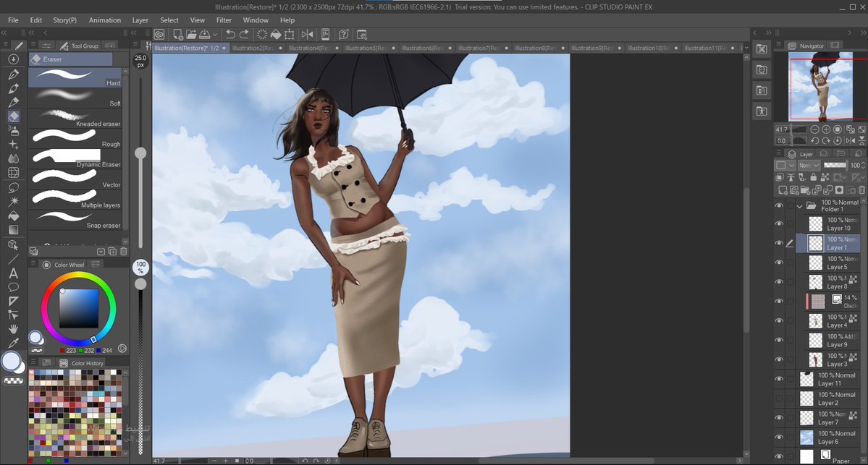Viewport: 868px width, 465px height.
Task: Select the Layer 11 thumbnail
Action: click(x=807, y=379)
